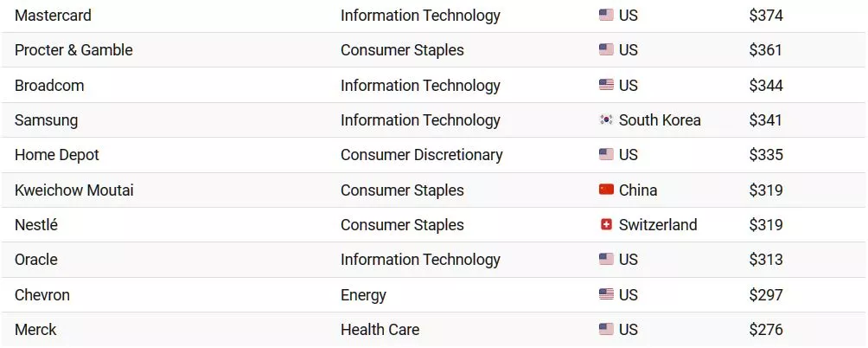Click the South Korea flag icon
This screenshot has width=868, height=348.
point(606,119)
